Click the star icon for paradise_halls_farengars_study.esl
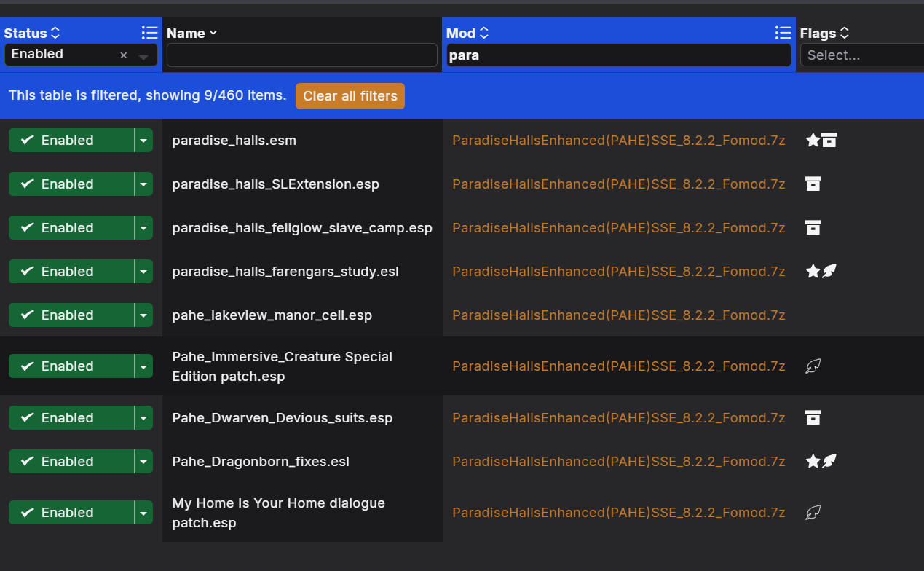Viewport: 924px width, 571px height. pyautogui.click(x=813, y=271)
